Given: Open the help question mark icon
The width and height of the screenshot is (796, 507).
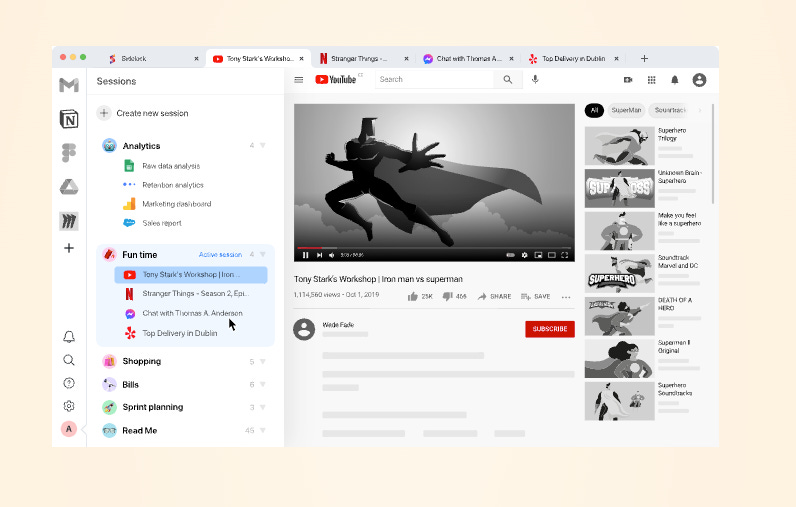Looking at the screenshot, I should [x=69, y=383].
